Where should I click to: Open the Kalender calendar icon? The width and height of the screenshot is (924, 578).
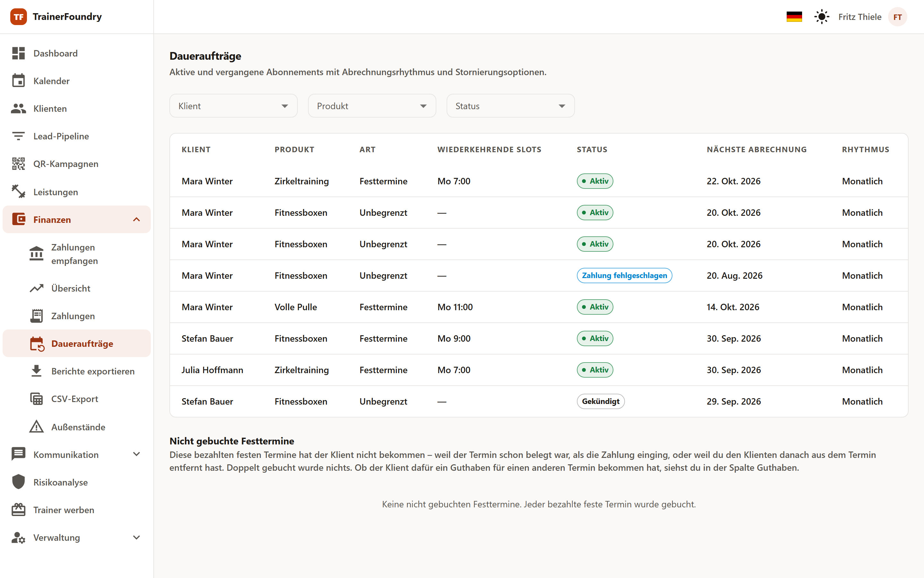click(x=18, y=81)
